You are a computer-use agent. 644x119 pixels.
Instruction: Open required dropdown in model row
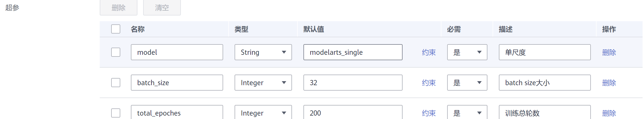click(x=467, y=52)
